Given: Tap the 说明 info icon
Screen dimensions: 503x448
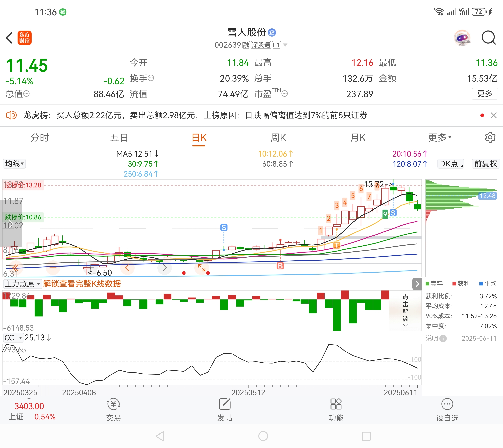Looking at the screenshot, I should (x=443, y=338).
